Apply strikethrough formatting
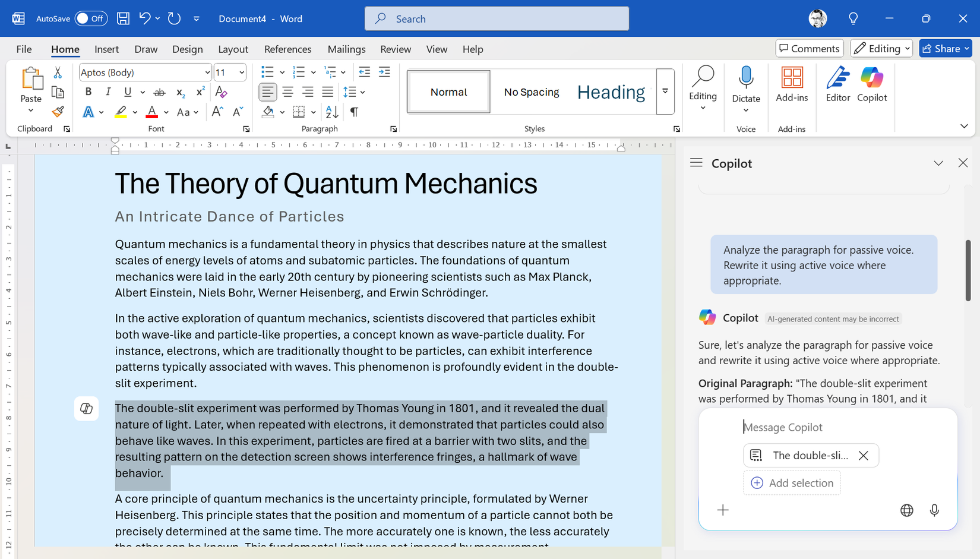The width and height of the screenshot is (980, 559). coord(159,92)
